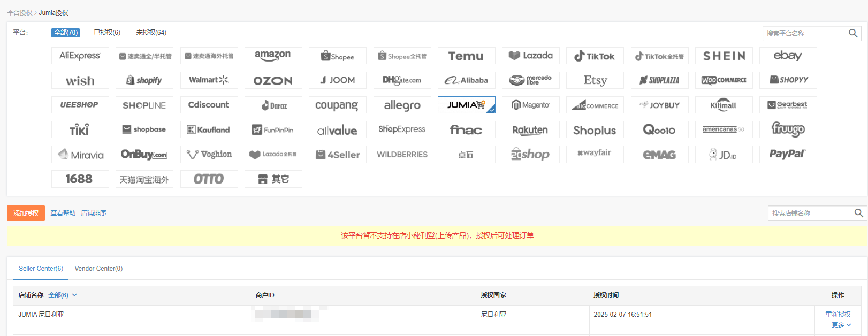Pick the OZON platform tile

pos(273,80)
